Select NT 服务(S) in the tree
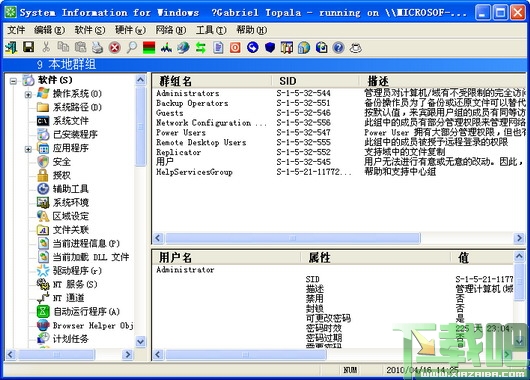 75,284
